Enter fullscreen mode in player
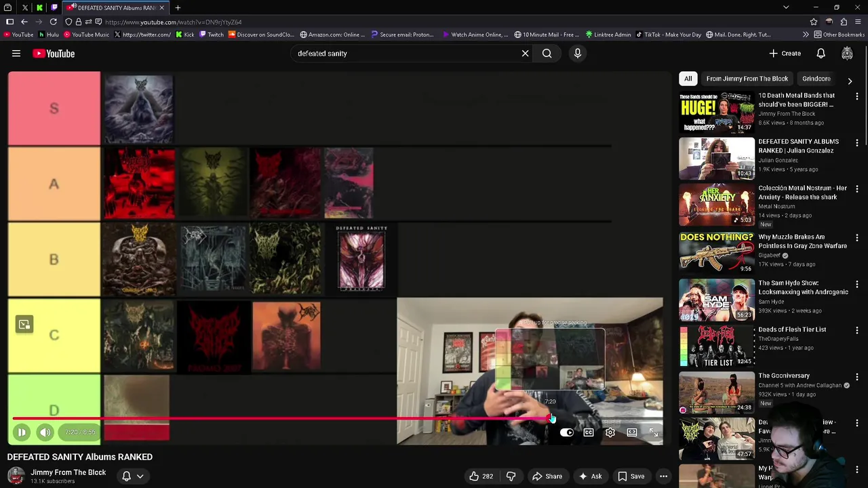Image resolution: width=868 pixels, height=488 pixels. [654, 432]
